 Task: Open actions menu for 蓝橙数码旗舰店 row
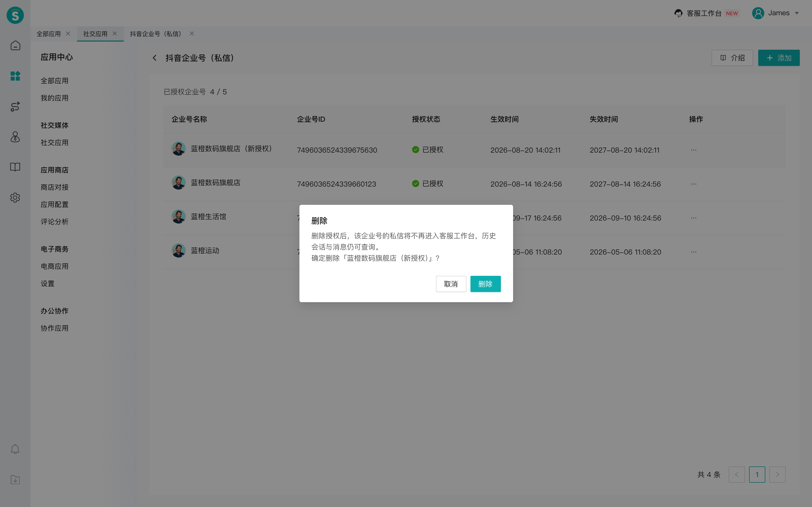pos(693,184)
